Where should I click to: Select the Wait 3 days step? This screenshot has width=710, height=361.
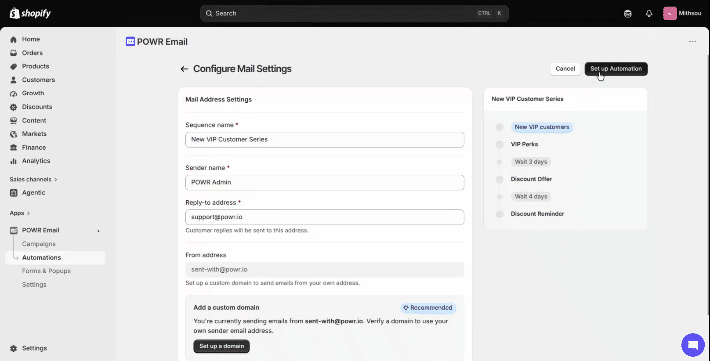tap(531, 162)
